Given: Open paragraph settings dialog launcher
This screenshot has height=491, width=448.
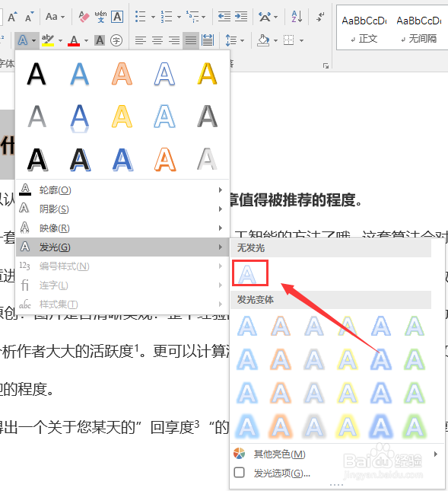Looking at the screenshot, I should pyautogui.click(x=326, y=65).
